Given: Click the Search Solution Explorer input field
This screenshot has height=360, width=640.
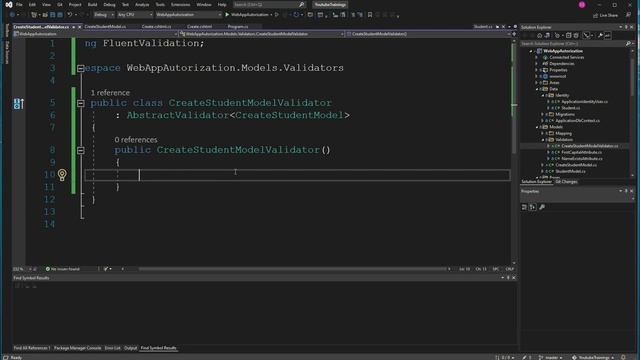Looking at the screenshot, I should [573, 43].
